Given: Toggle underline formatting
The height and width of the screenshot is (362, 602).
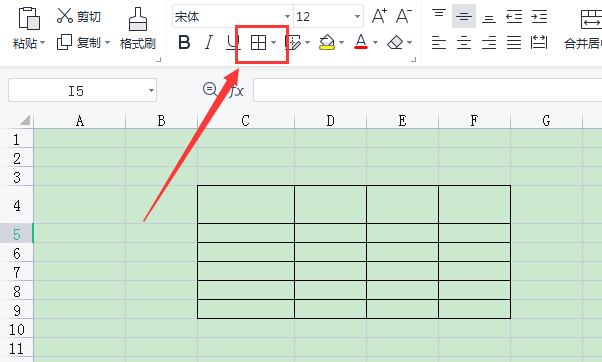Looking at the screenshot, I should pyautogui.click(x=232, y=43).
